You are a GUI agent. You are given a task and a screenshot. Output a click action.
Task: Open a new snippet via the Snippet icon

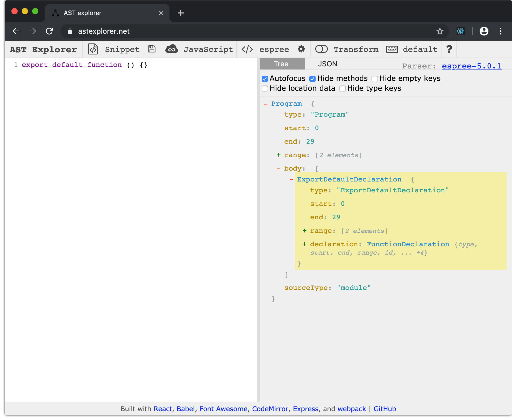click(x=93, y=49)
